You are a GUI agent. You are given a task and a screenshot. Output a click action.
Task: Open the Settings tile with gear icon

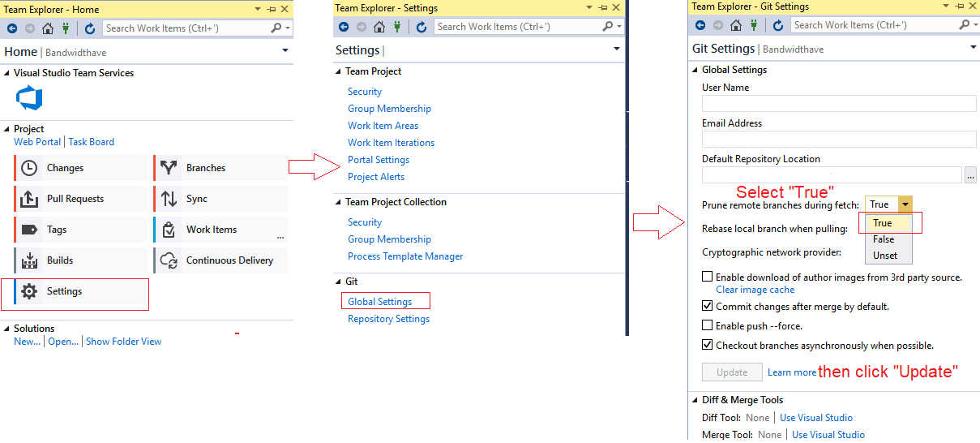coord(82,291)
